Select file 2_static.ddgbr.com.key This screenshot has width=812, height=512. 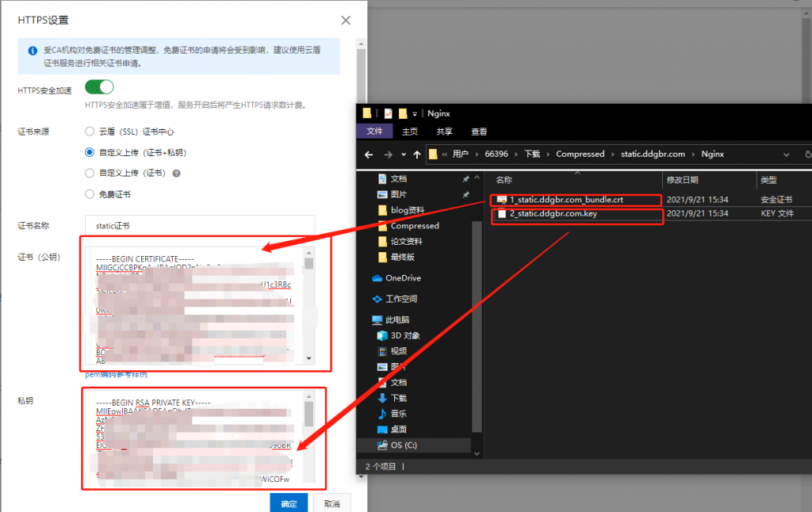tap(553, 213)
